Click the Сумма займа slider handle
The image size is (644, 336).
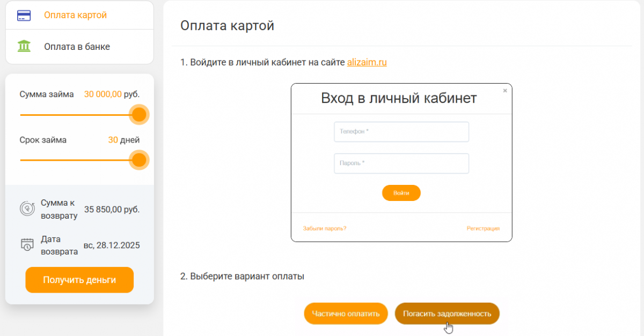click(x=139, y=115)
